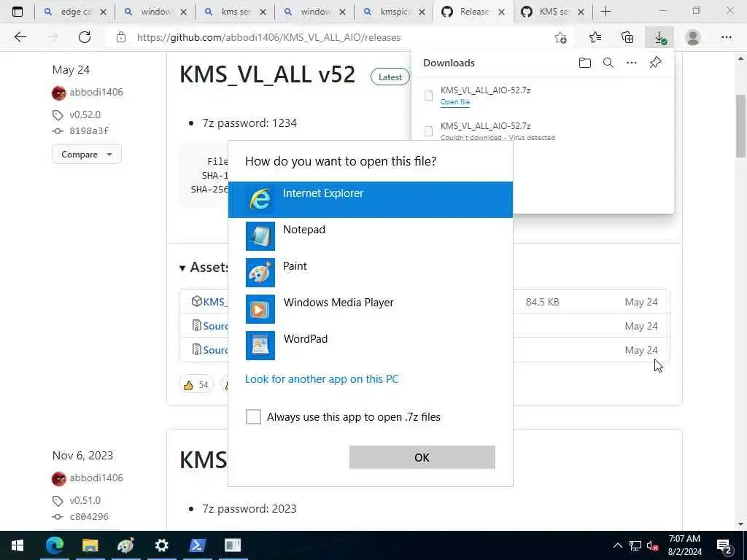Open a new browser tab

(606, 12)
